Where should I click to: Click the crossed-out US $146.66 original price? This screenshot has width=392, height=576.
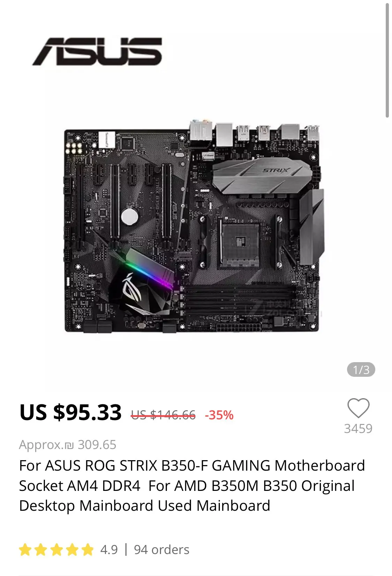coord(163,414)
